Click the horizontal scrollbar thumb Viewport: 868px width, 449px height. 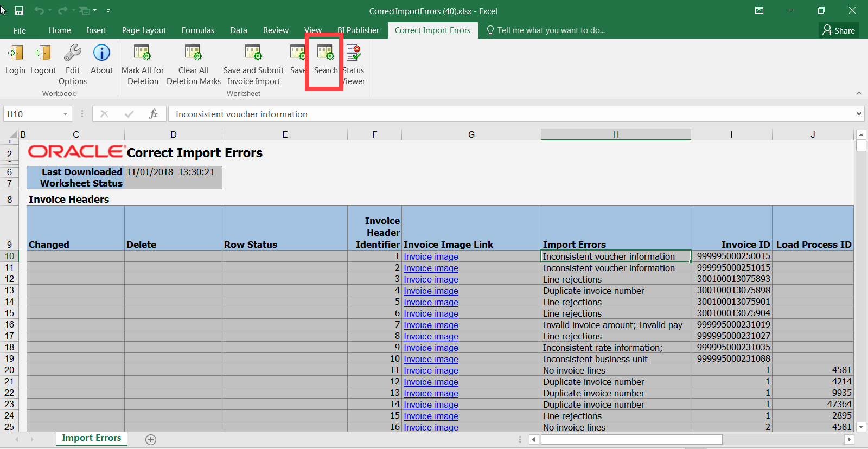[x=630, y=439]
